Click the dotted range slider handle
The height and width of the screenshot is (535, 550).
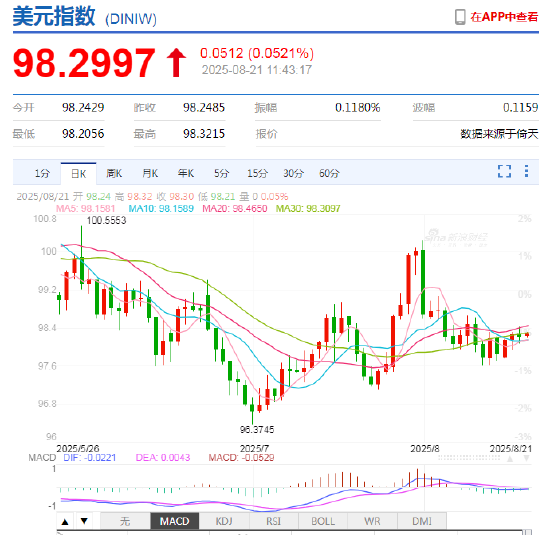point(469,458)
